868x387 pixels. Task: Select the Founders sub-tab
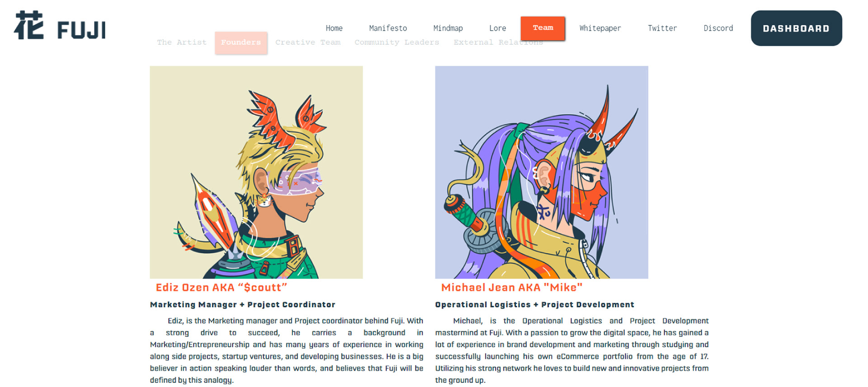point(241,43)
